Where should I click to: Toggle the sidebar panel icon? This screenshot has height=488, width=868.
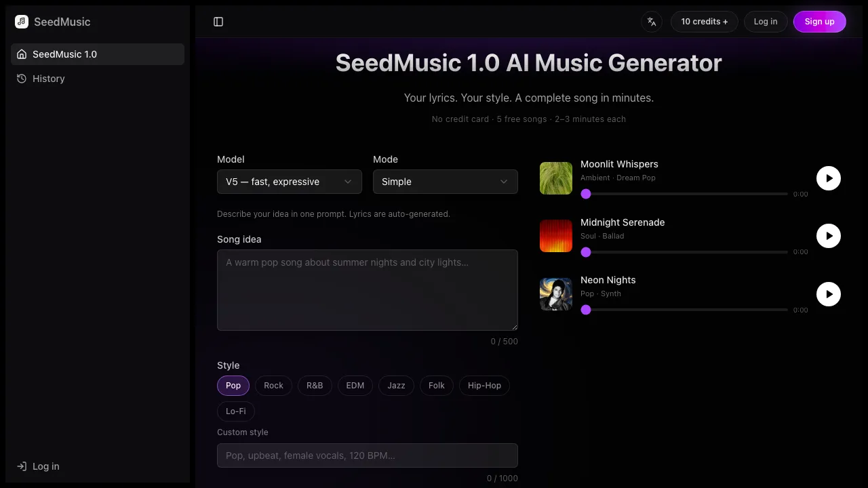[x=218, y=22]
